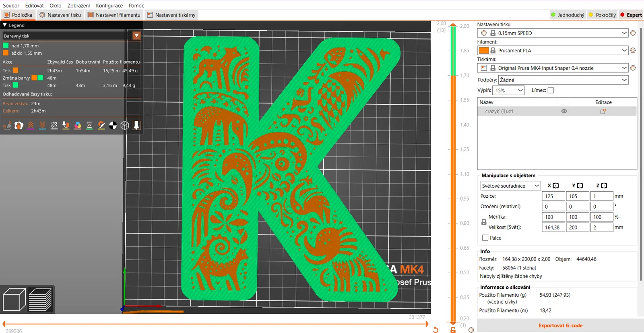Viewport: 644px width, 333px height.
Task: Open the Světové souřadnice coordinates dropdown
Action: [510, 186]
